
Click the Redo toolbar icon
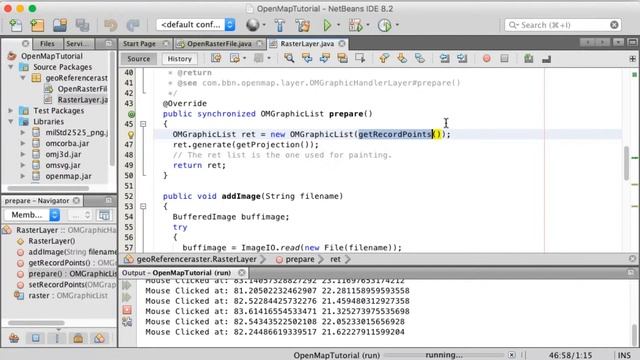point(133,25)
